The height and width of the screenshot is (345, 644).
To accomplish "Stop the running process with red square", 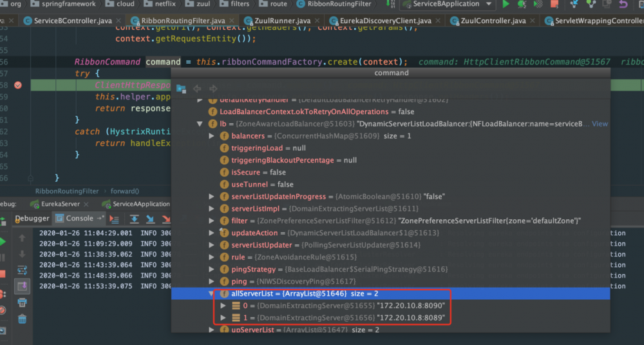I will pyautogui.click(x=554, y=4).
